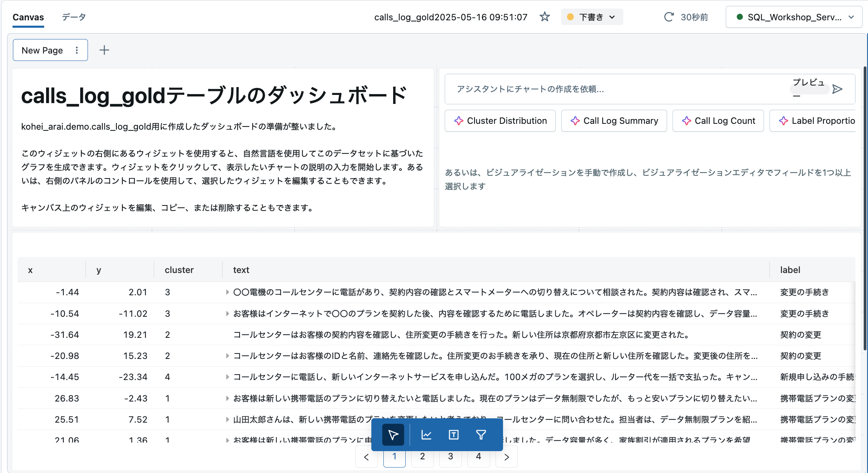This screenshot has width=868, height=473.
Task: Add a new page with plus icon
Action: pyautogui.click(x=104, y=50)
